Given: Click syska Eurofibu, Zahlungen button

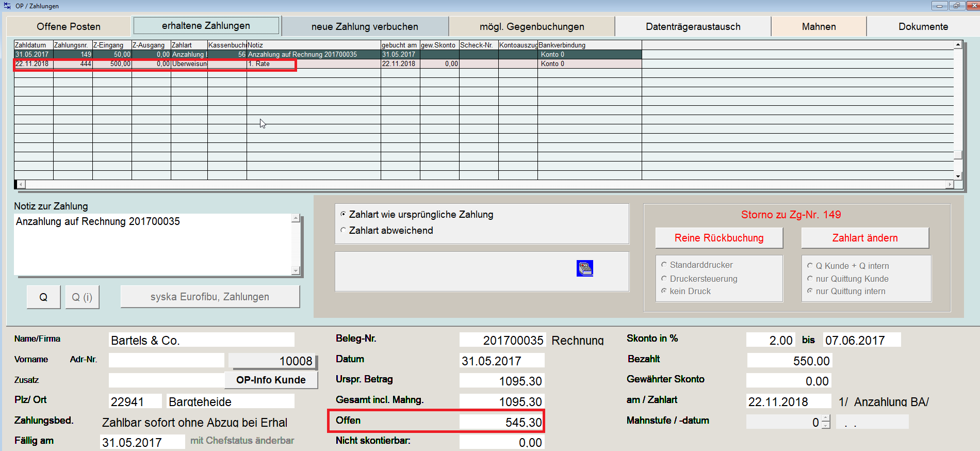Looking at the screenshot, I should pyautogui.click(x=210, y=297).
